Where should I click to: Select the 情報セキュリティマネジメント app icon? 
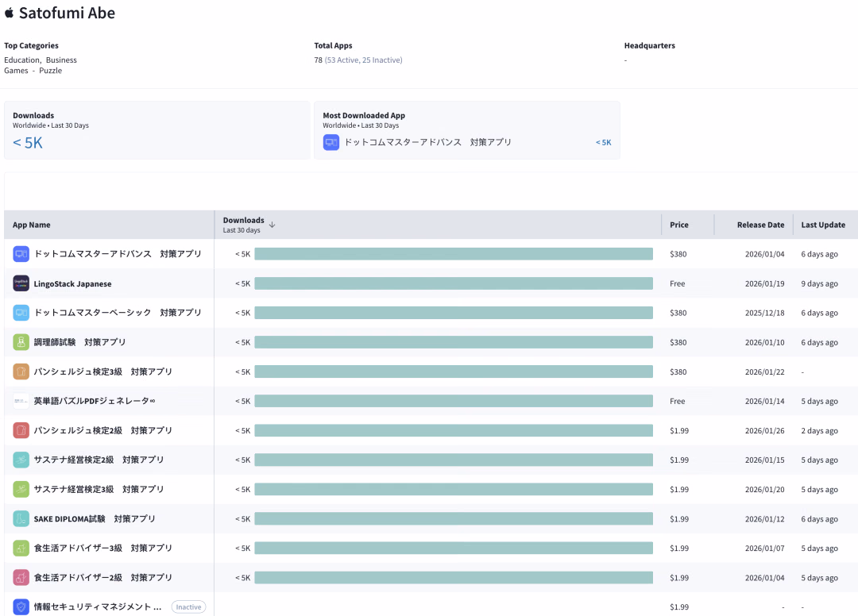[x=21, y=606]
